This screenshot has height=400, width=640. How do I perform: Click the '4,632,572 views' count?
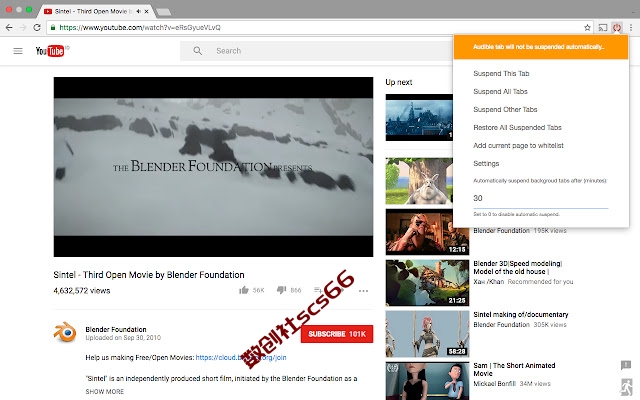click(82, 291)
